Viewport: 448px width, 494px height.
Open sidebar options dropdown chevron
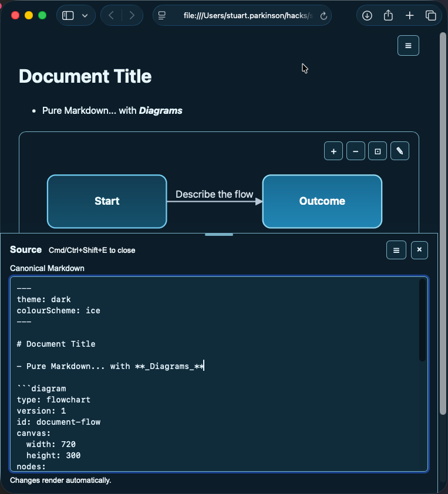click(x=85, y=15)
